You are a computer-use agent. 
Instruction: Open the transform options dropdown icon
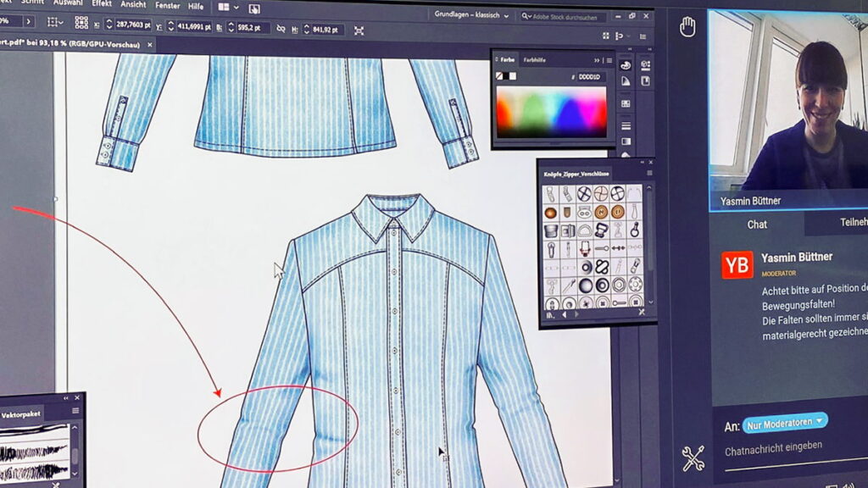click(55, 22)
